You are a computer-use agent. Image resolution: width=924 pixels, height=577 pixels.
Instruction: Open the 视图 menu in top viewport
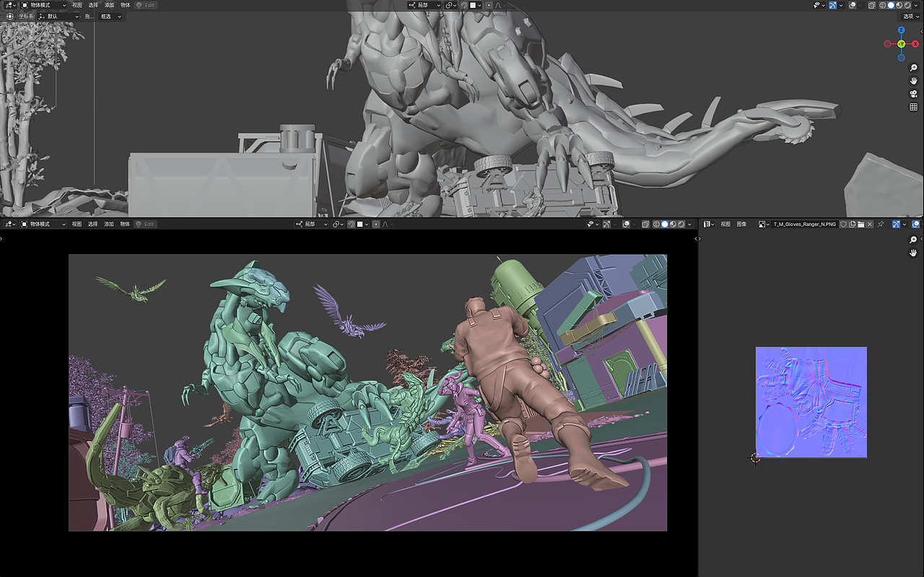point(77,5)
